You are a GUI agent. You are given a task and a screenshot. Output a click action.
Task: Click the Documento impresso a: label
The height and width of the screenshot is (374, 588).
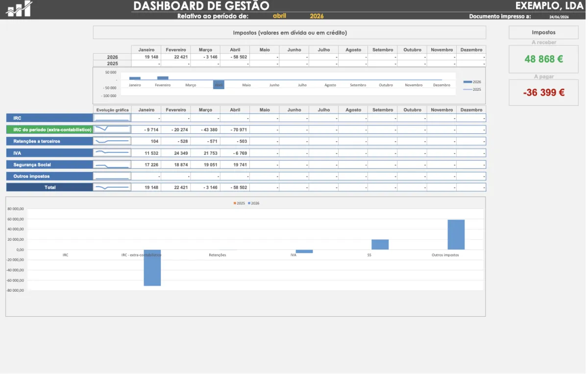(x=500, y=16)
